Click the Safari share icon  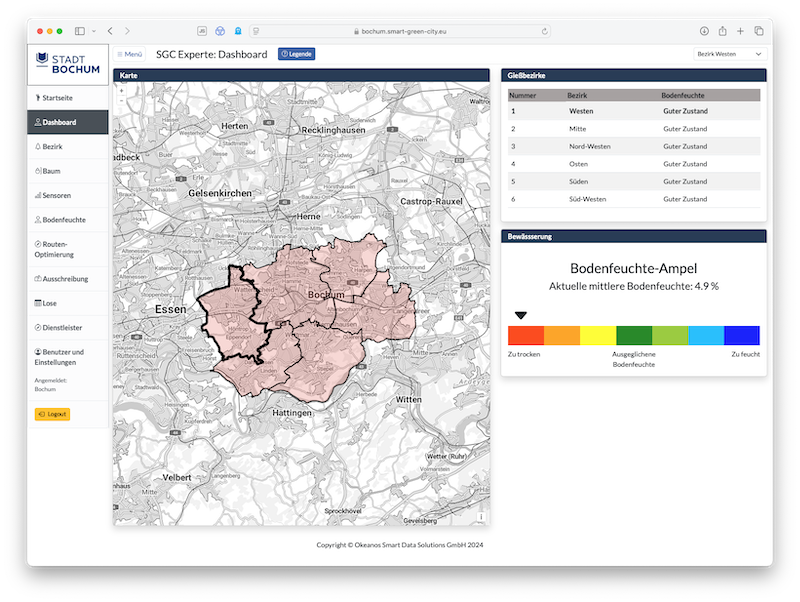[x=722, y=32]
